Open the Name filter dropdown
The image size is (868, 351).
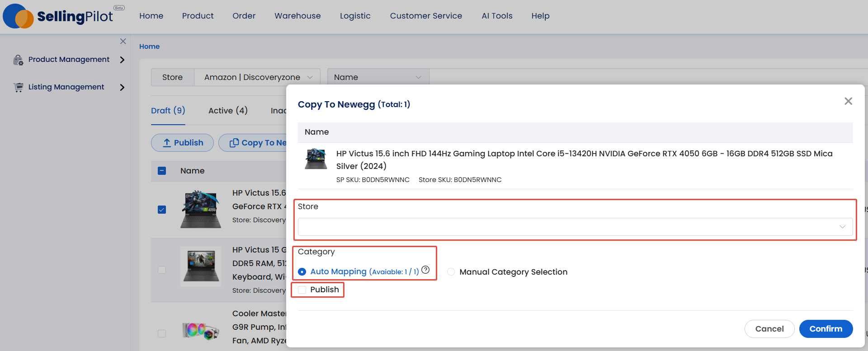[378, 77]
